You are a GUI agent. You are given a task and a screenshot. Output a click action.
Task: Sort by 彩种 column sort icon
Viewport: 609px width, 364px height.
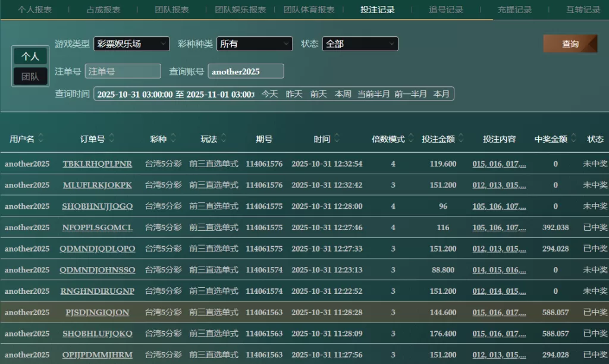point(172,139)
